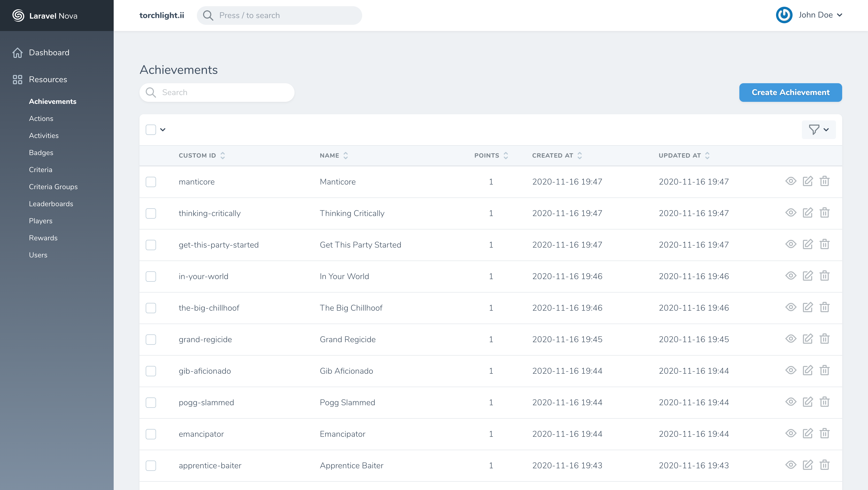
Task: Check the manticore row checkbox
Action: (x=151, y=182)
